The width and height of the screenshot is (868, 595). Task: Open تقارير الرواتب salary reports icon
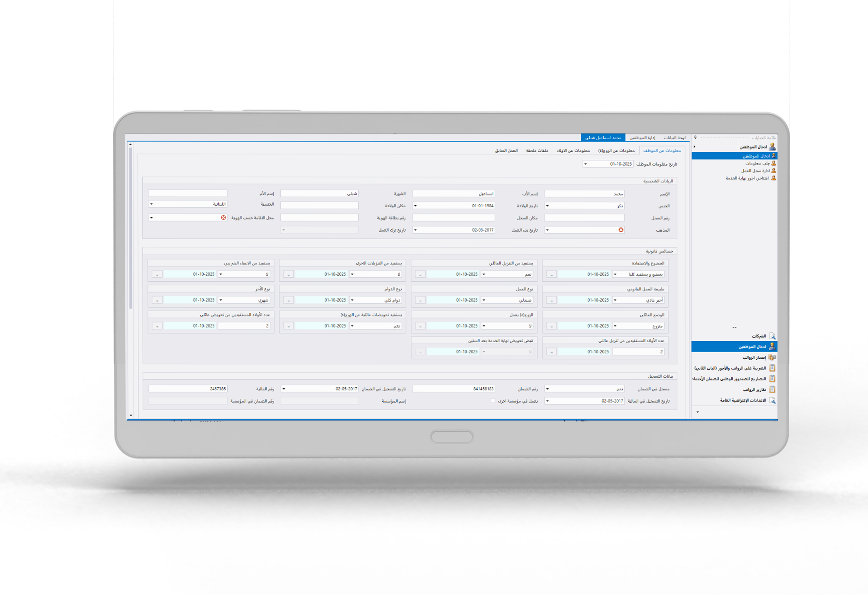[772, 389]
